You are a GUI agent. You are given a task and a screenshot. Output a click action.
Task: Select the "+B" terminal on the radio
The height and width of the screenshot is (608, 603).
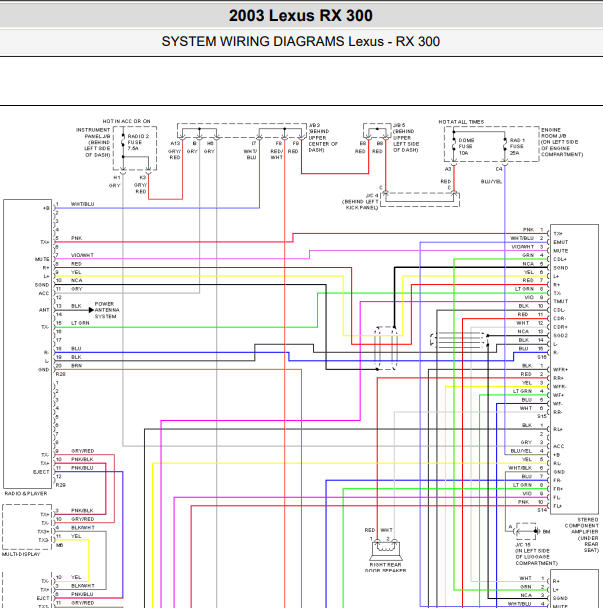click(46, 208)
